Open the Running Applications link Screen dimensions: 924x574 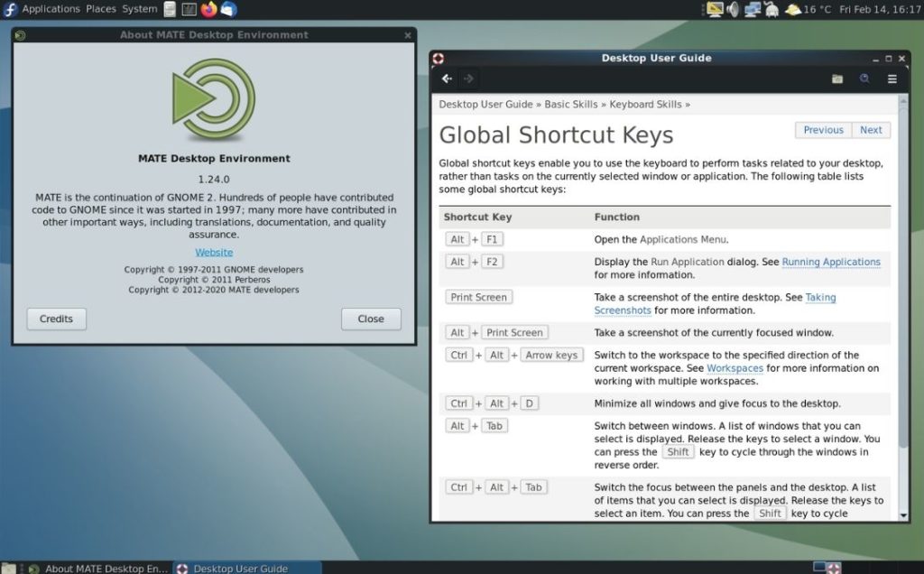click(831, 261)
